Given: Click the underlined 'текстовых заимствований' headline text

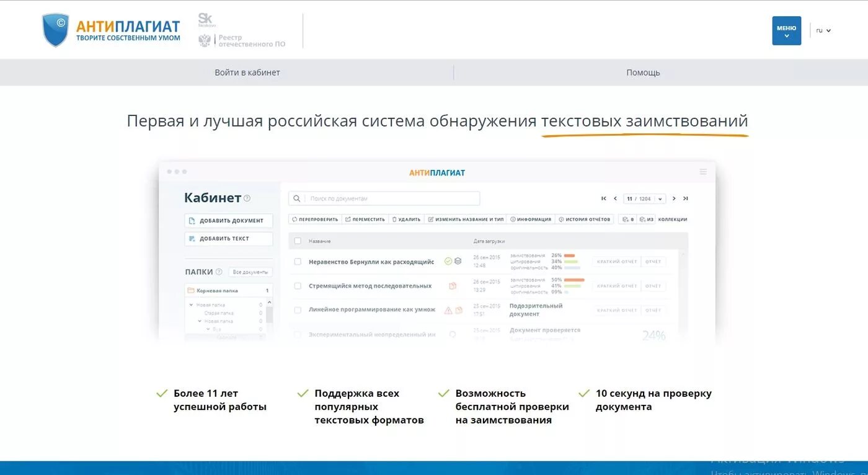Looking at the screenshot, I should 645,121.
